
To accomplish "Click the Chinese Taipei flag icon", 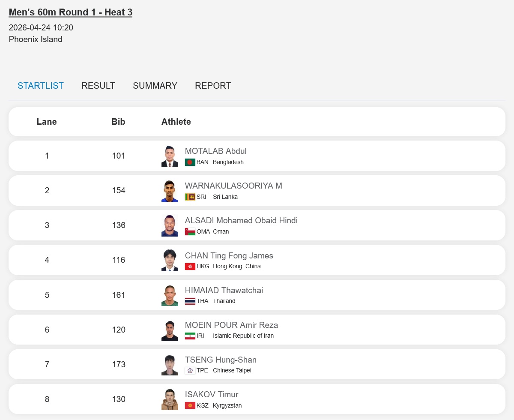I will (x=190, y=371).
